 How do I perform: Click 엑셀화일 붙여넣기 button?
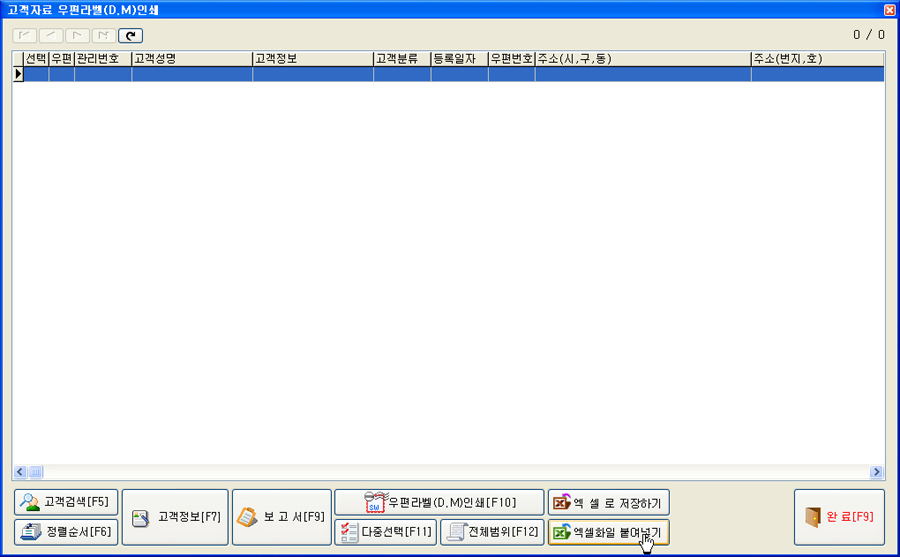[x=608, y=532]
